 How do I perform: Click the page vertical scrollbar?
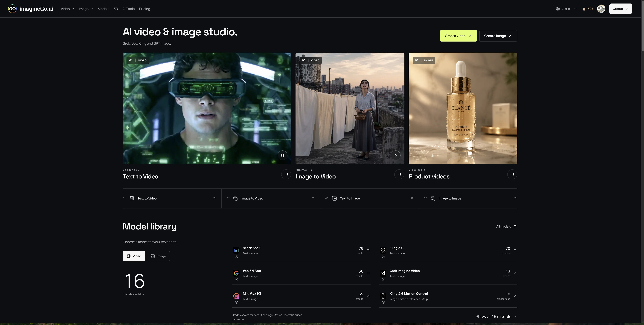(642, 26)
